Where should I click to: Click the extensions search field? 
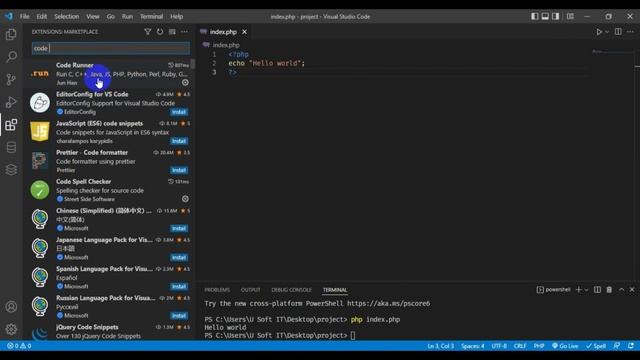pos(111,48)
